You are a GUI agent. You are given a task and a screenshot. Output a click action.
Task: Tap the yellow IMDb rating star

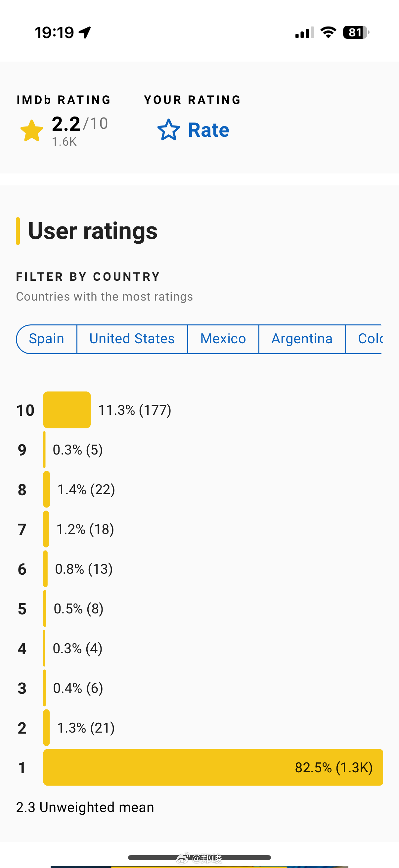coord(32,131)
